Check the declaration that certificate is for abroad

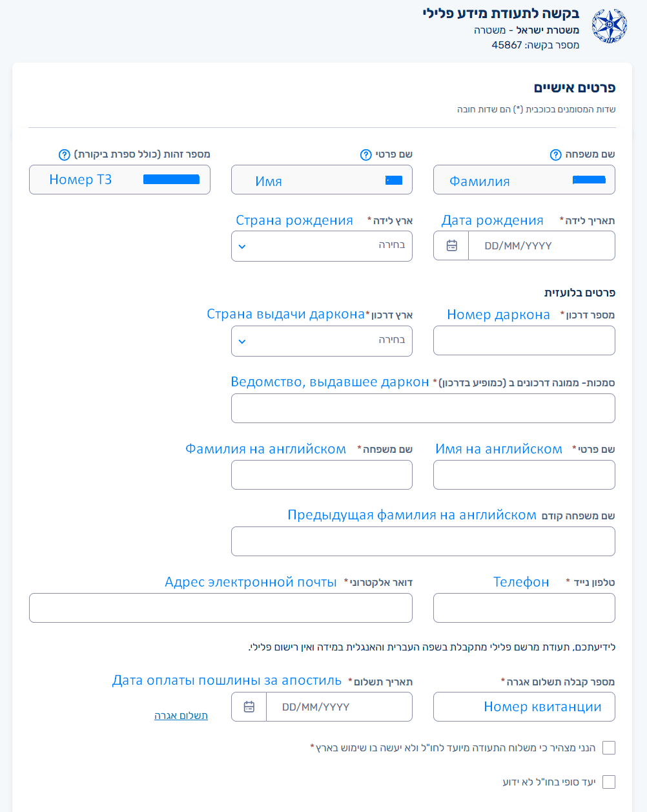(x=608, y=747)
